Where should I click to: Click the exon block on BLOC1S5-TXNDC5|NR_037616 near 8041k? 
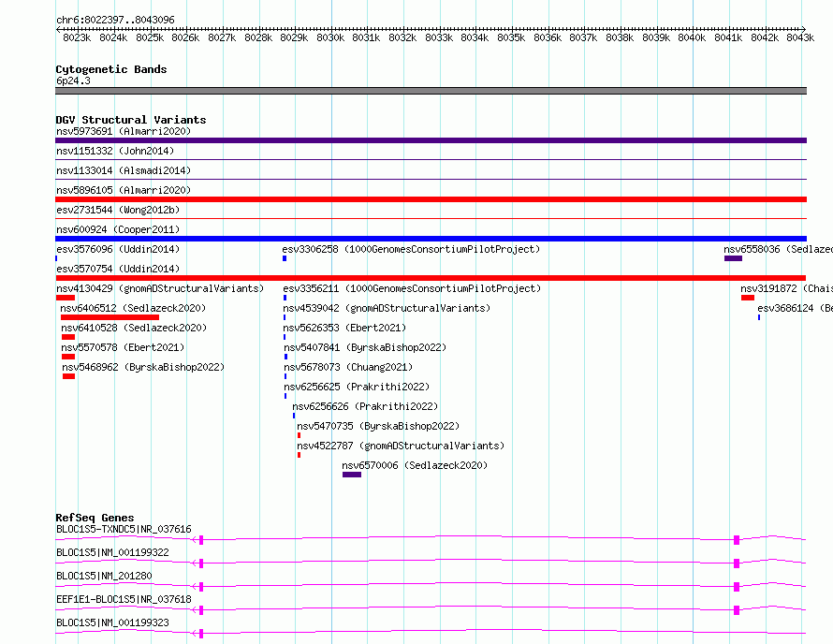(x=737, y=540)
